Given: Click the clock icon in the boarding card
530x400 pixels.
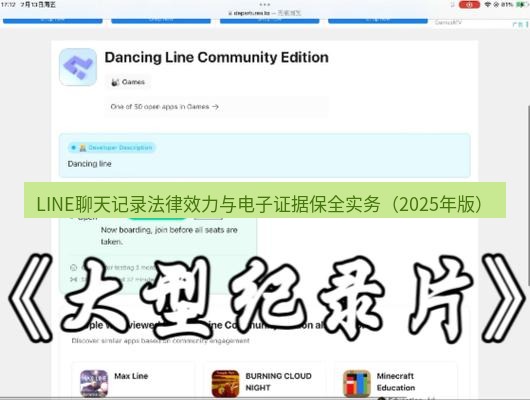Looking at the screenshot, I should point(73,268).
